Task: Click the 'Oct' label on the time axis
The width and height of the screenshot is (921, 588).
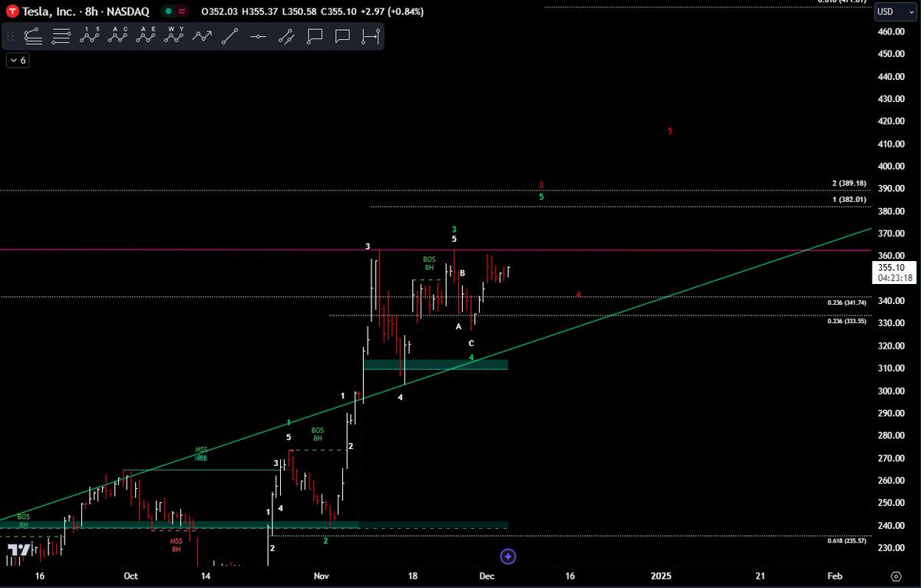Action: click(x=130, y=576)
